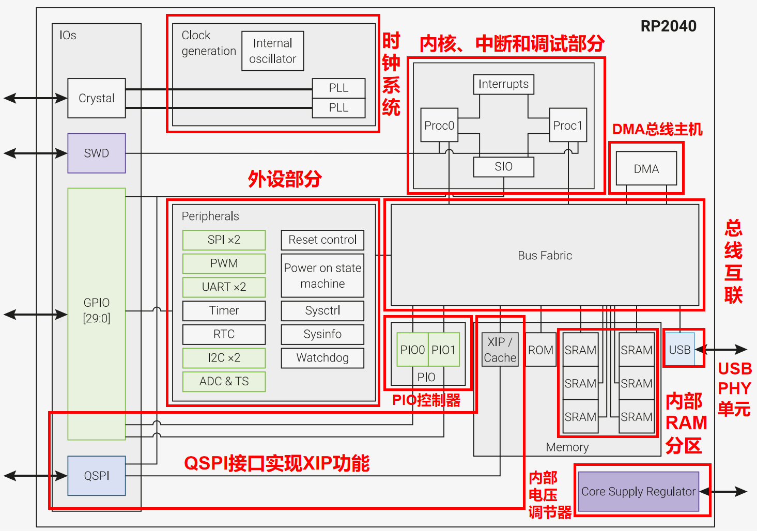Click the Internal oscillator box
Screen dimensions: 757x532
(273, 51)
